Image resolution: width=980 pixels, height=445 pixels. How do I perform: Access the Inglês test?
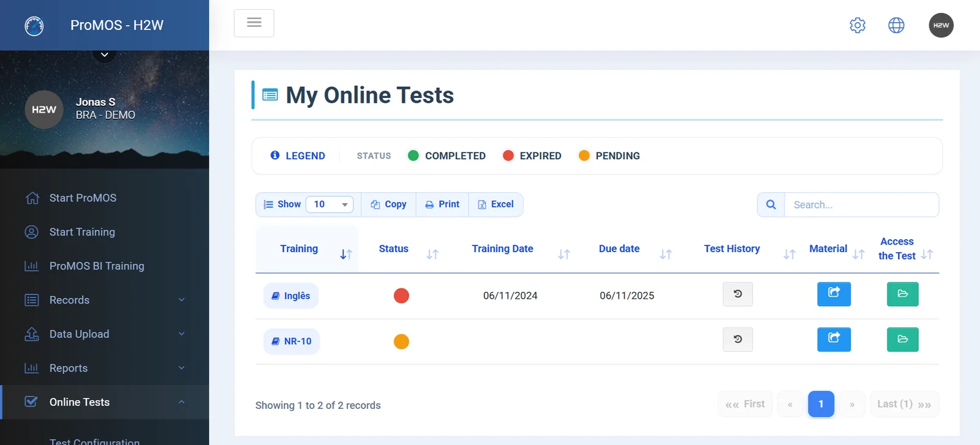click(903, 294)
